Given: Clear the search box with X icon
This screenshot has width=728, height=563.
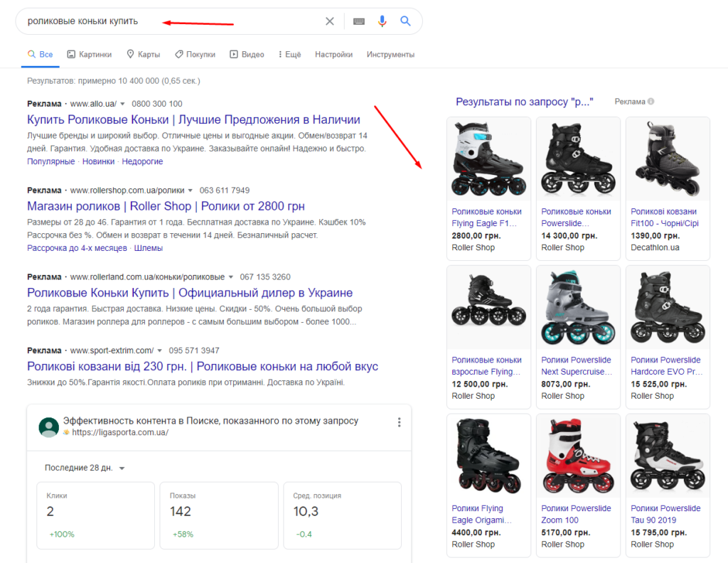Looking at the screenshot, I should click(x=330, y=21).
